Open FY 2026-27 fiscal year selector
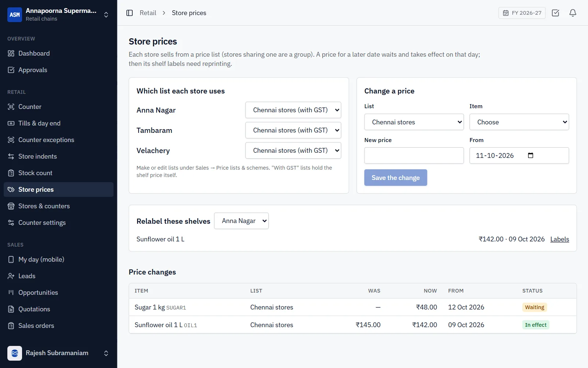 click(x=522, y=13)
